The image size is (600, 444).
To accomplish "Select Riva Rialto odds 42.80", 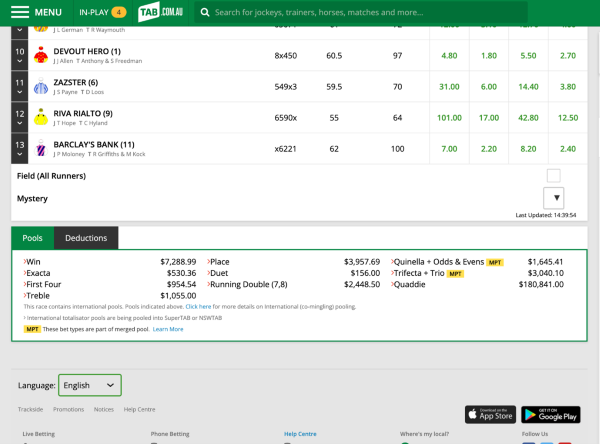I will 528,118.
